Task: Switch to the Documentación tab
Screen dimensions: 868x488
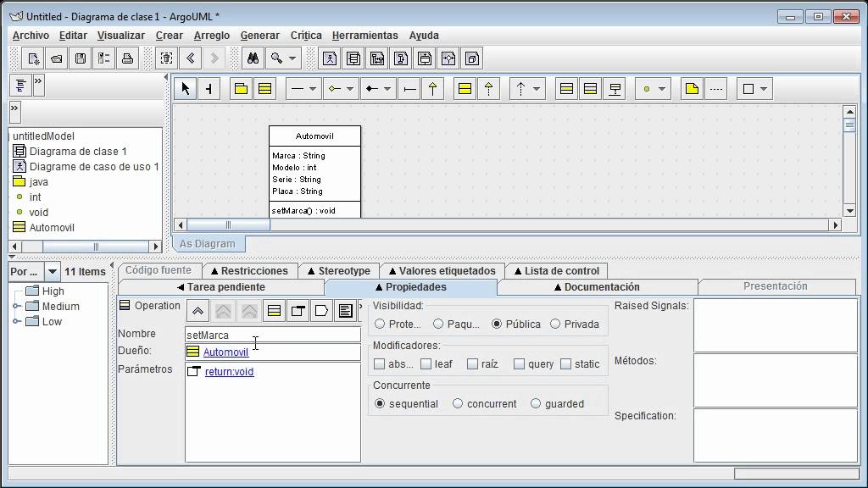Action: (x=597, y=287)
